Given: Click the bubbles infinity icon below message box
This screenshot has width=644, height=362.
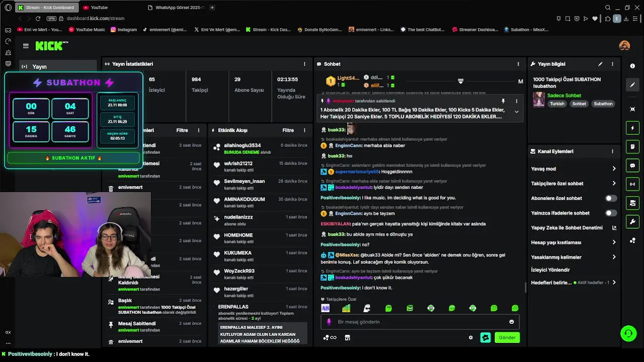Looking at the screenshot, I should [x=330, y=337].
